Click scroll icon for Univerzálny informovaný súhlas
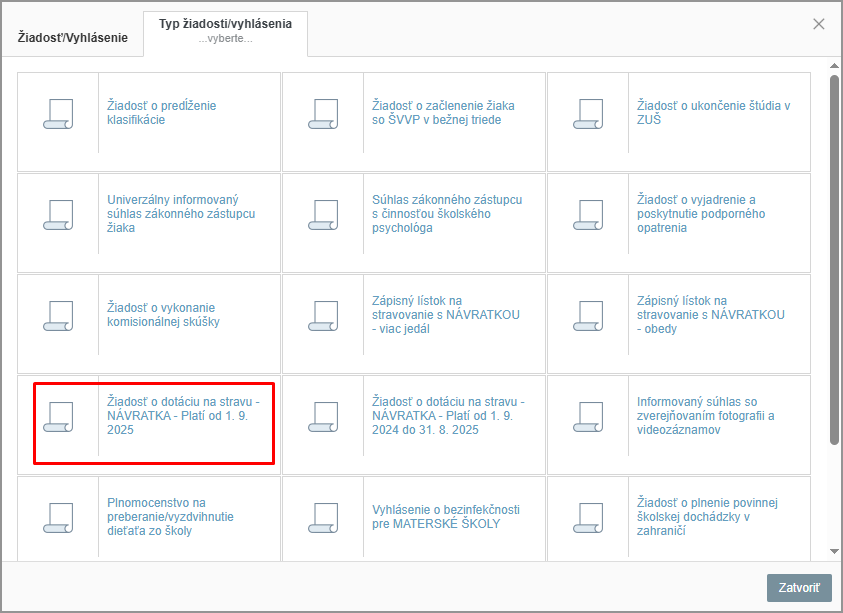Image resolution: width=843 pixels, height=613 pixels. tap(58, 214)
